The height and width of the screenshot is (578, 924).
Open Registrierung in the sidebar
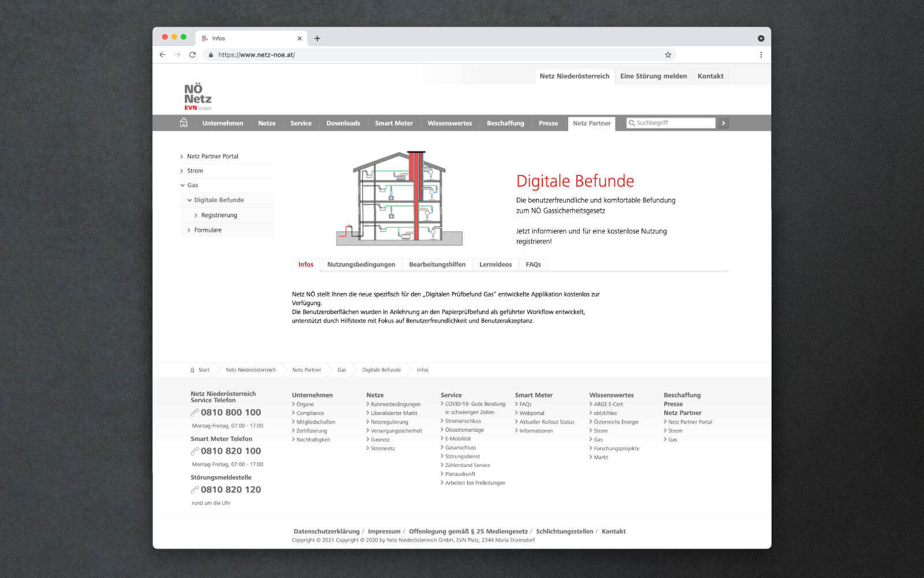(219, 215)
